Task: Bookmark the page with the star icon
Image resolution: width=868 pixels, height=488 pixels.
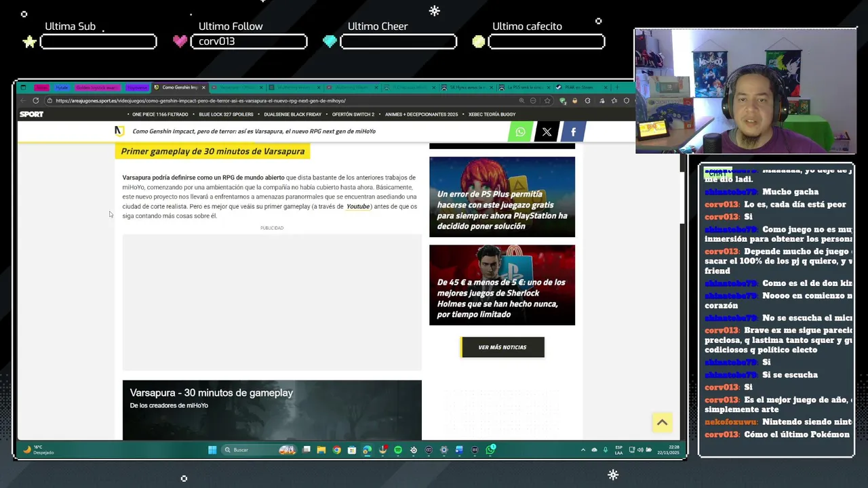Action: tap(547, 100)
